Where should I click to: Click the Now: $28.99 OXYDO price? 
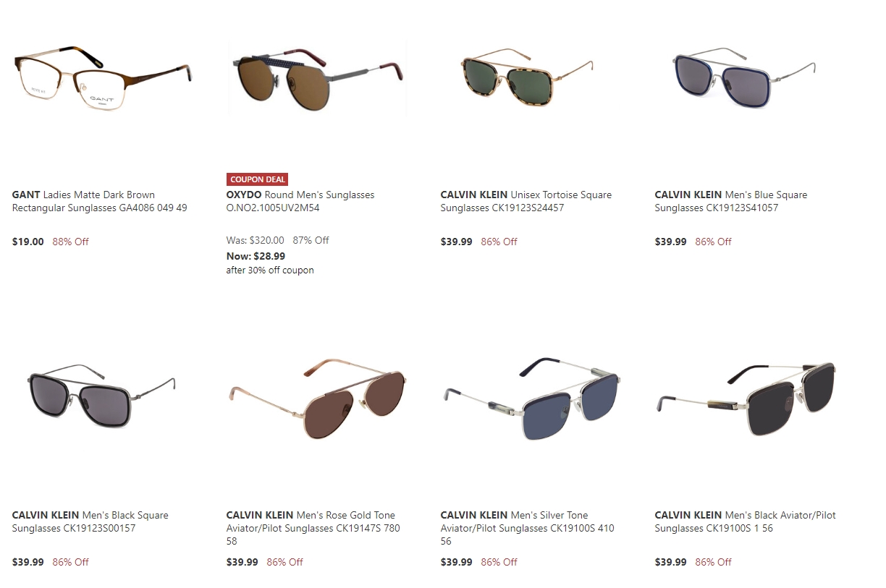pyautogui.click(x=256, y=256)
